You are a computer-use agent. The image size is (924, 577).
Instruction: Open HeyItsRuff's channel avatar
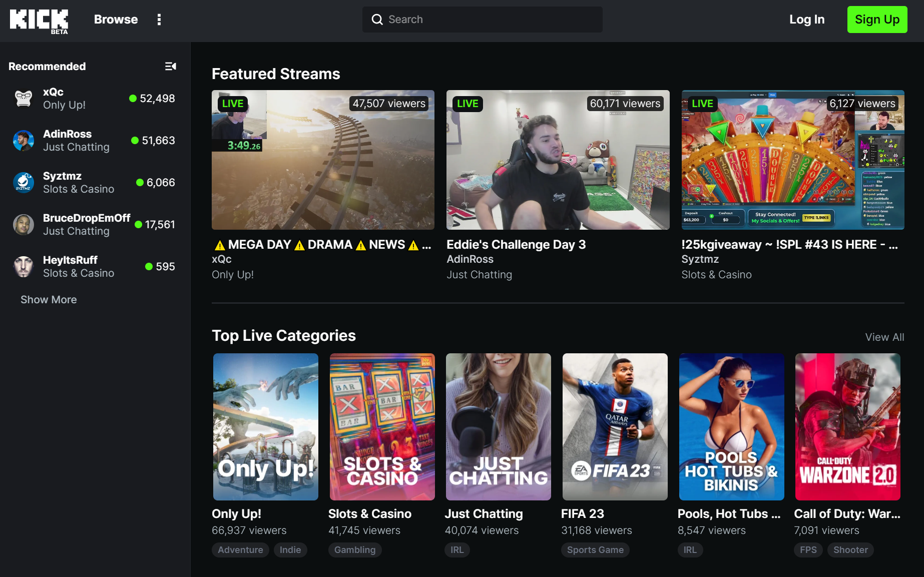pos(23,266)
